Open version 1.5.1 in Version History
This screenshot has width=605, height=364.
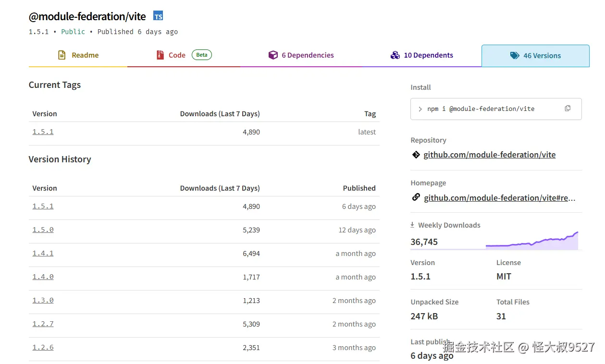[x=43, y=206]
